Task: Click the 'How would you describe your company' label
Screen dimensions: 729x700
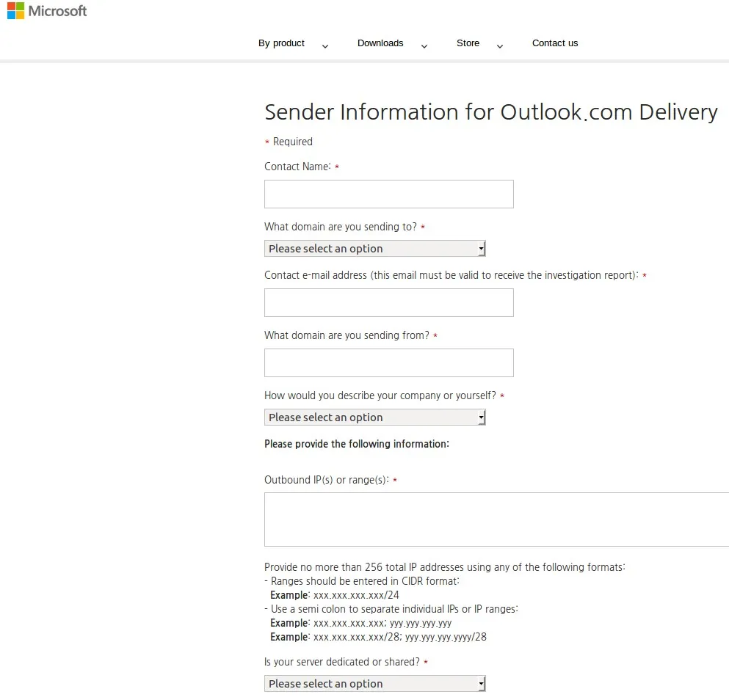Action: (x=380, y=395)
